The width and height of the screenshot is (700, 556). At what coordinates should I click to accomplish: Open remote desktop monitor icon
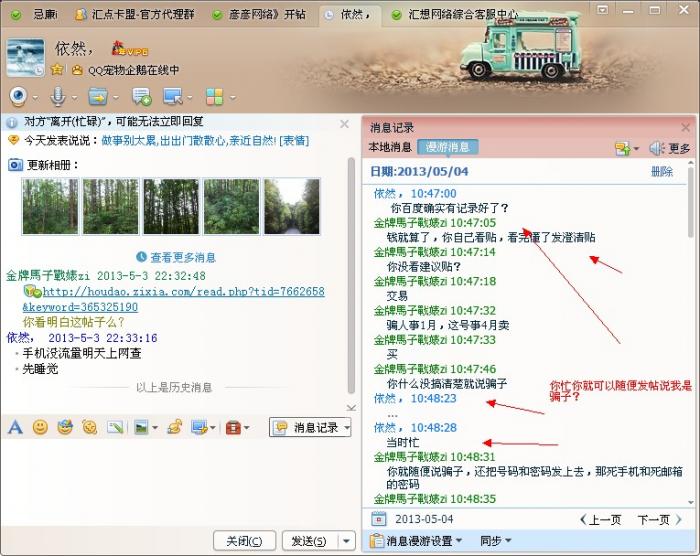click(x=173, y=96)
